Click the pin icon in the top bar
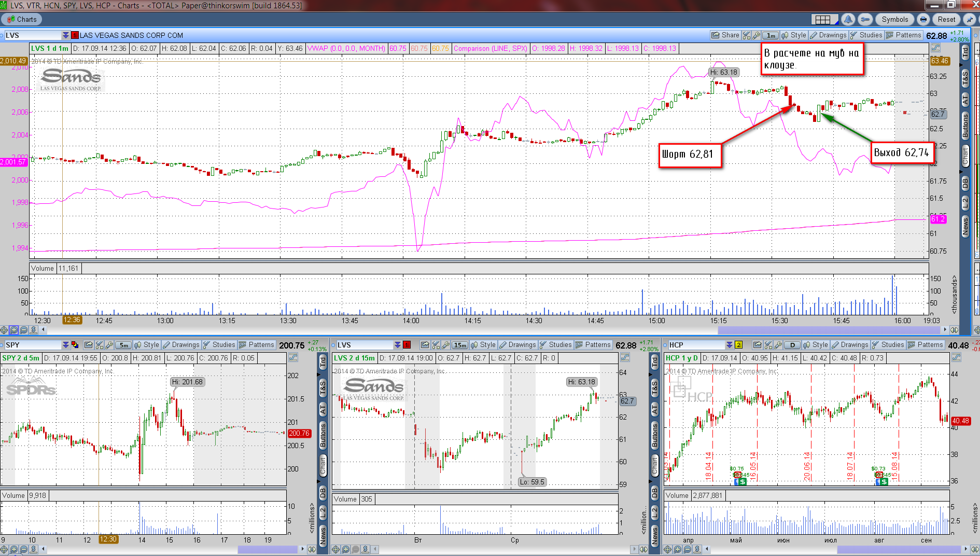 click(969, 19)
